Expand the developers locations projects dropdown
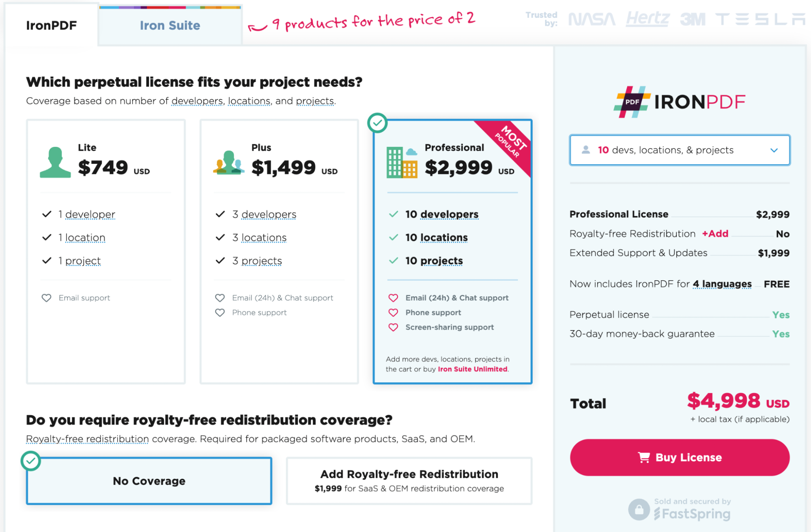The height and width of the screenshot is (532, 811). tap(680, 150)
